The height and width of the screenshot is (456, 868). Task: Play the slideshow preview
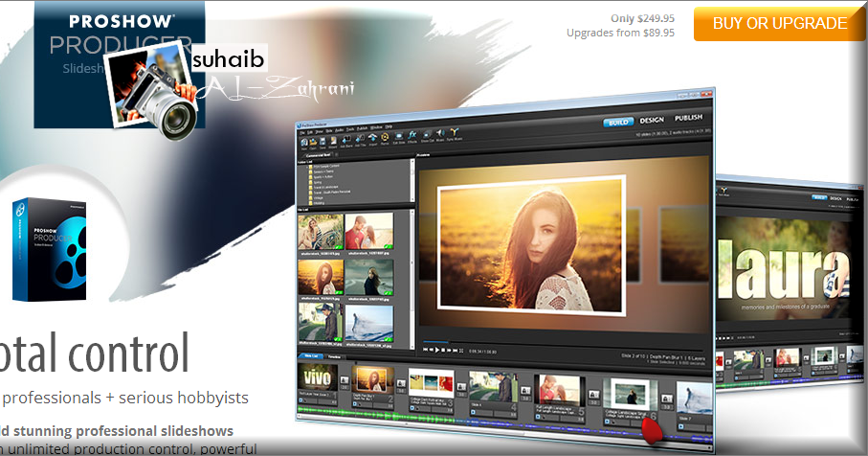[436, 350]
